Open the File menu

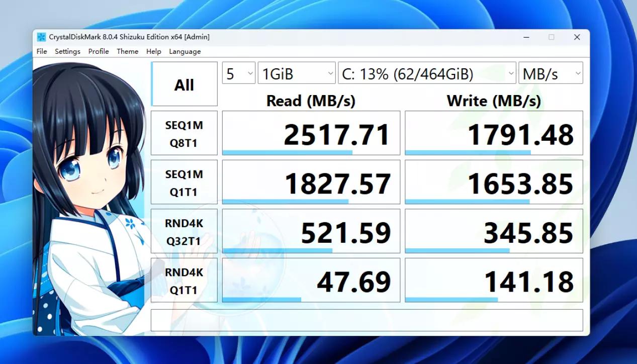point(42,51)
